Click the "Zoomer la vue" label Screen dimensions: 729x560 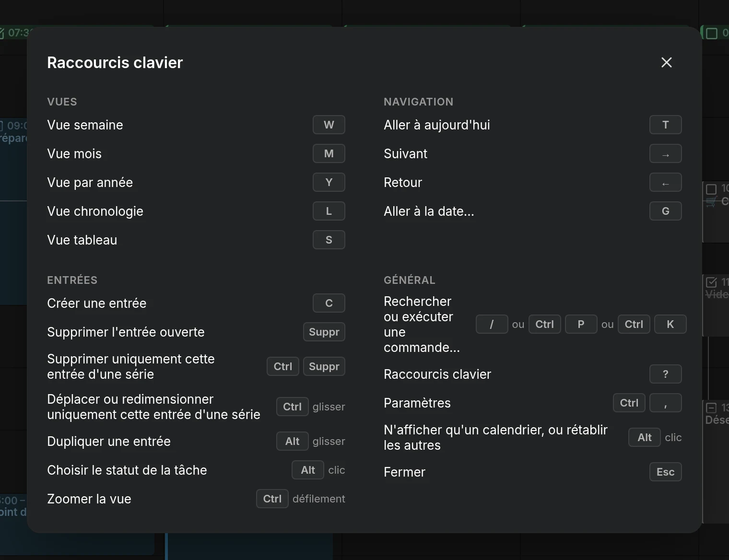click(89, 499)
